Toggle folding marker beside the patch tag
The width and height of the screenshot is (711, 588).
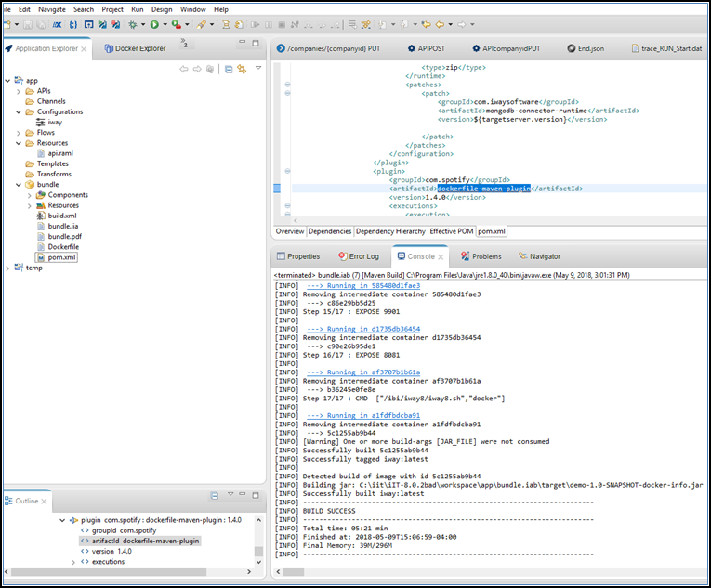tap(287, 93)
